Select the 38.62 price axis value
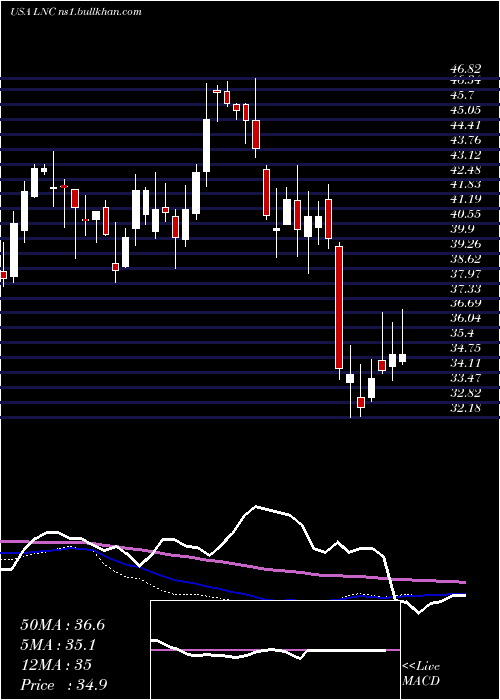Screen dimensions: 500x700 (x=466, y=259)
